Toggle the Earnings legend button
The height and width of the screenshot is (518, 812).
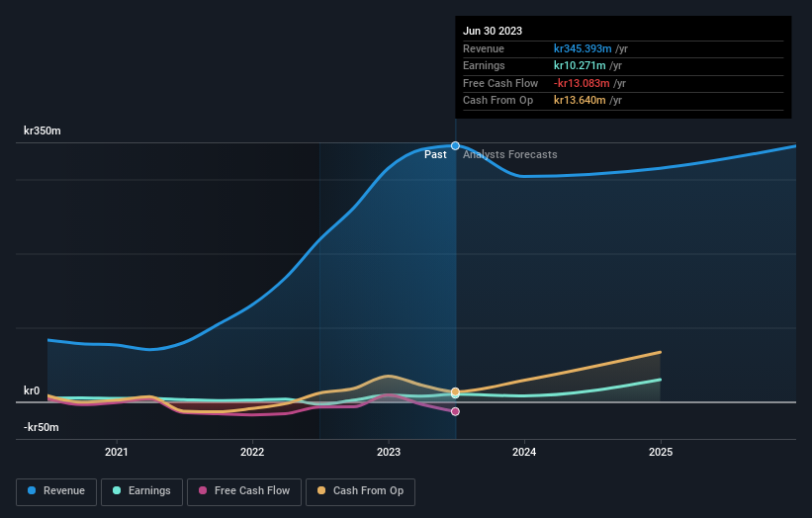(x=141, y=491)
